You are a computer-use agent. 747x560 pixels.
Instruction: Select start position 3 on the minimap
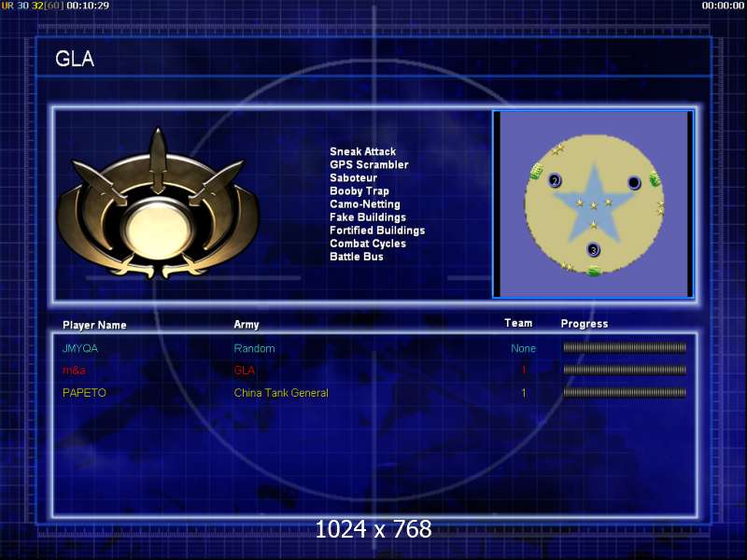point(593,249)
